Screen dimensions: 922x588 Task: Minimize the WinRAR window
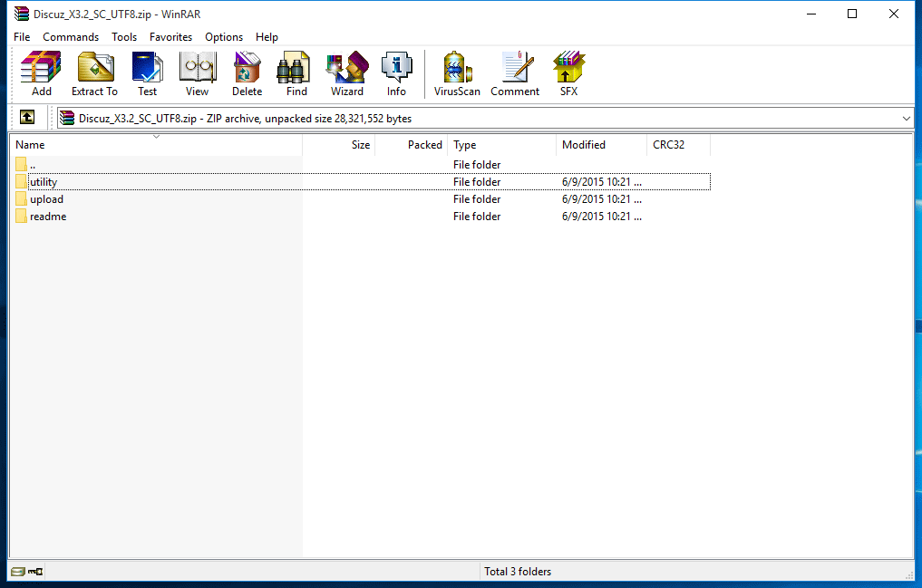pyautogui.click(x=811, y=14)
